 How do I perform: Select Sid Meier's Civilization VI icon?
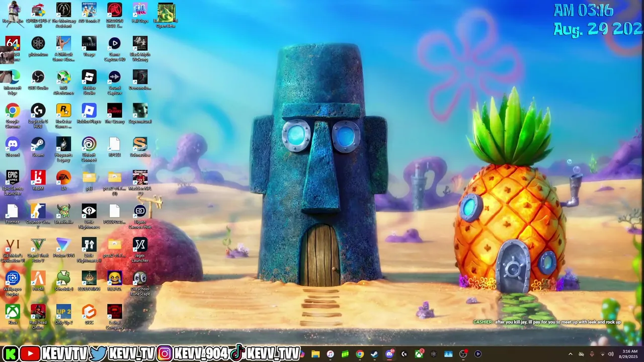pos(13,250)
